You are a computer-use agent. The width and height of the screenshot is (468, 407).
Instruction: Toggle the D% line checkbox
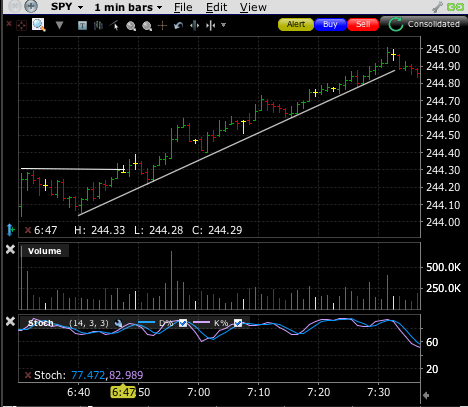(183, 323)
